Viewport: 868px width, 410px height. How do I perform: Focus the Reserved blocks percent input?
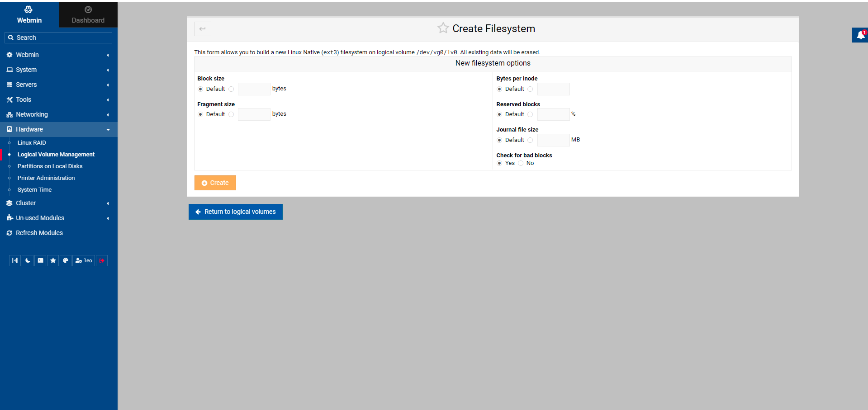554,114
